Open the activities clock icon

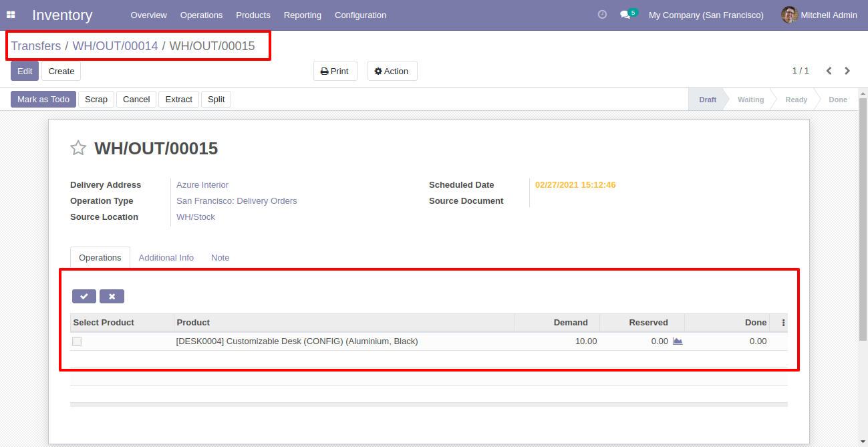tap(602, 14)
